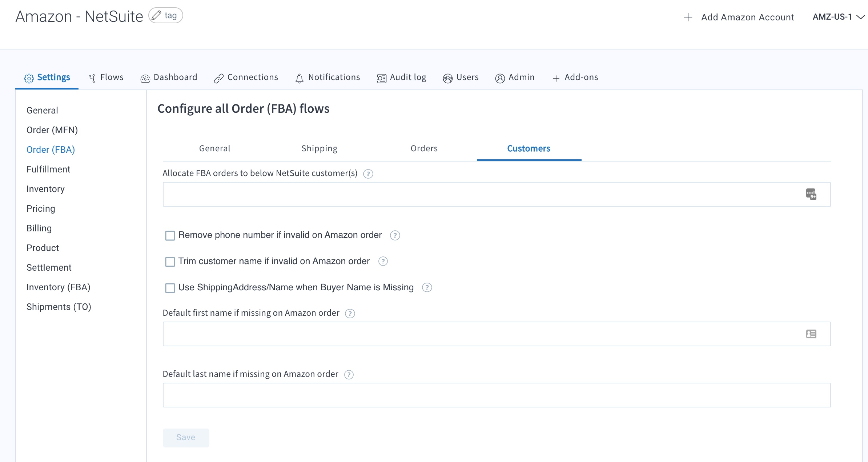Click Add Amazon Account
868x462 pixels.
(x=739, y=17)
